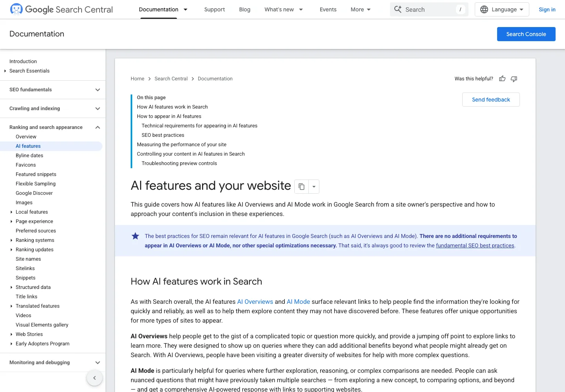Open the AI Mode link
Screen dimensions: 565x392
(x=298, y=302)
